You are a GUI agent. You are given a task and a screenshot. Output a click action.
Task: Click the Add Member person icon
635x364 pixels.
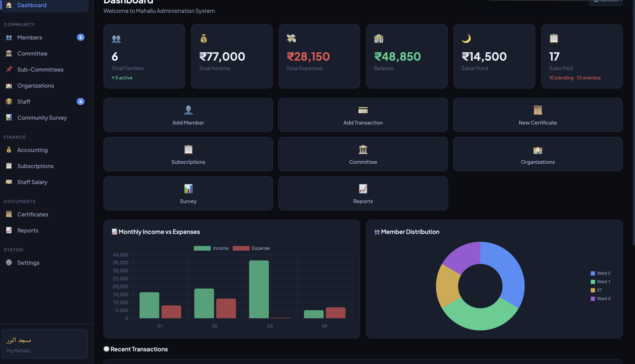point(188,110)
